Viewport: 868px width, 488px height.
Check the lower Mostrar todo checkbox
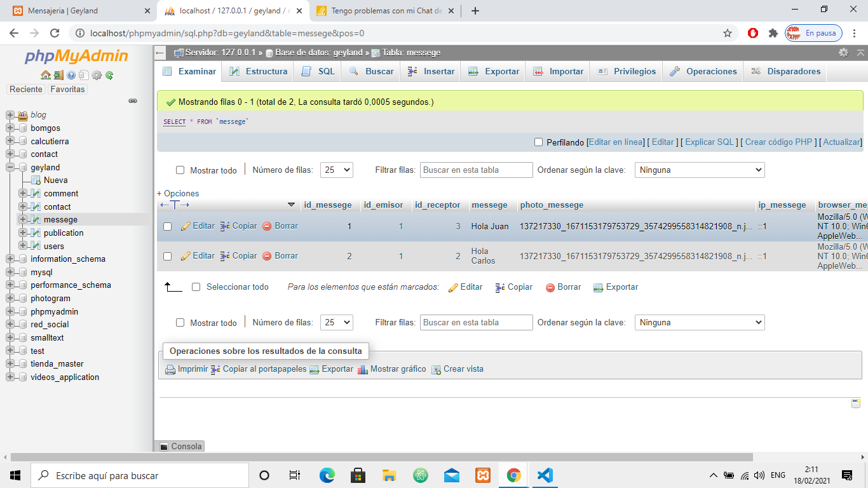[x=180, y=323]
